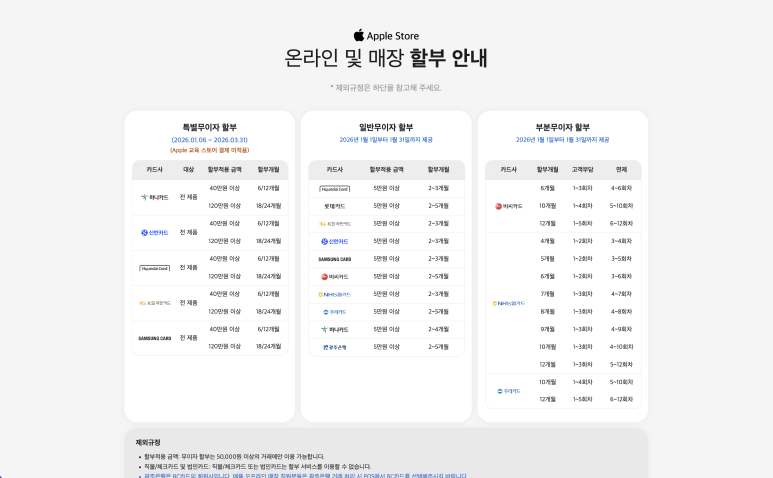The width and height of the screenshot is (773, 478).
Task: Click the 4~9회차 exemption cell
Action: tap(621, 329)
